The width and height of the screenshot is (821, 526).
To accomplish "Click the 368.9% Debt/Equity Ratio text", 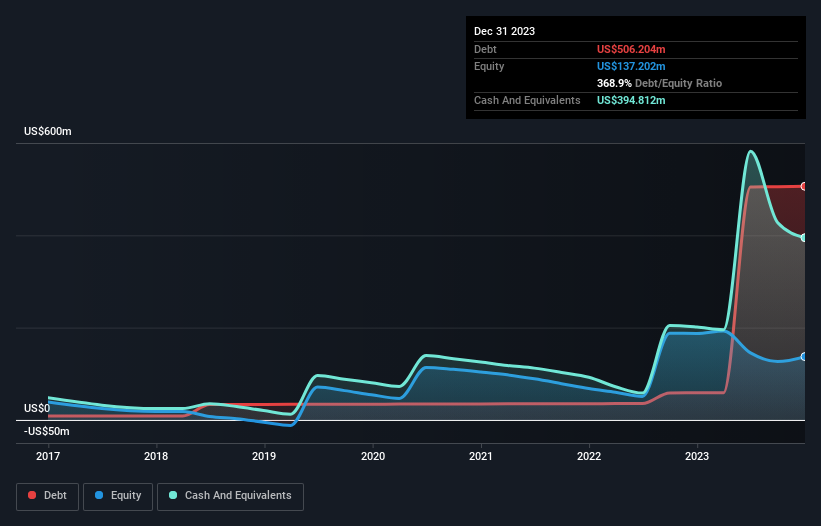I will click(659, 83).
